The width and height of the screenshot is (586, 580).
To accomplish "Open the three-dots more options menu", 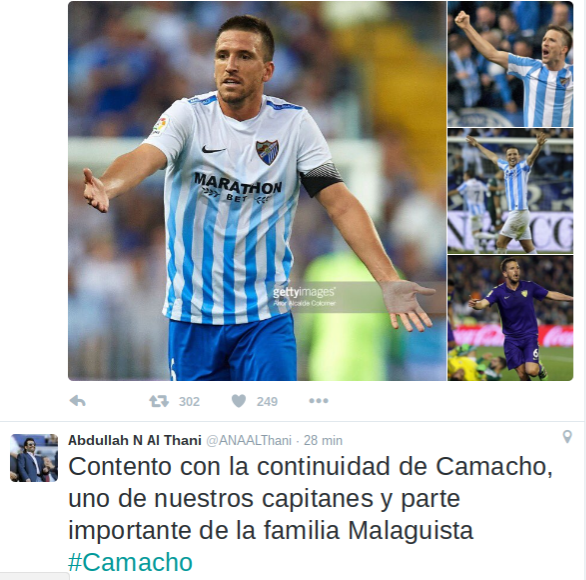I will click(319, 401).
